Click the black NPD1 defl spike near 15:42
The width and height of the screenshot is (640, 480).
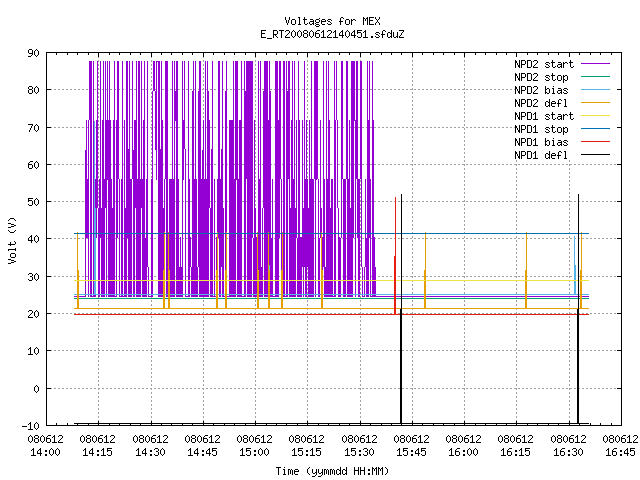[401, 309]
